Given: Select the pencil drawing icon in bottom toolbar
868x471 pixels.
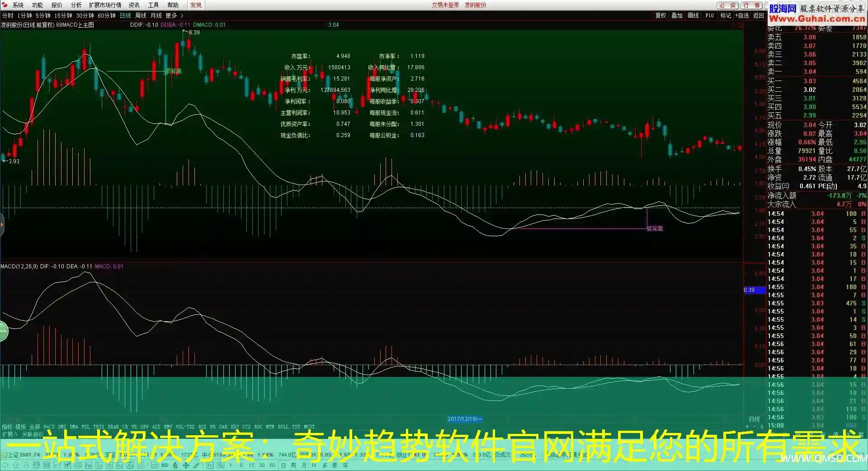Looking at the screenshot, I should point(196,465).
